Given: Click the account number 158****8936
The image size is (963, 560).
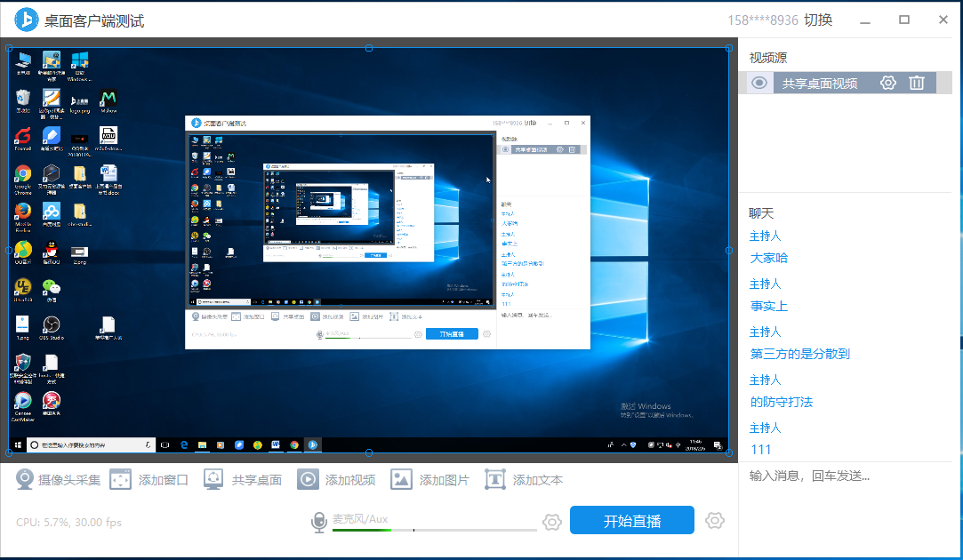Looking at the screenshot, I should tap(763, 20).
